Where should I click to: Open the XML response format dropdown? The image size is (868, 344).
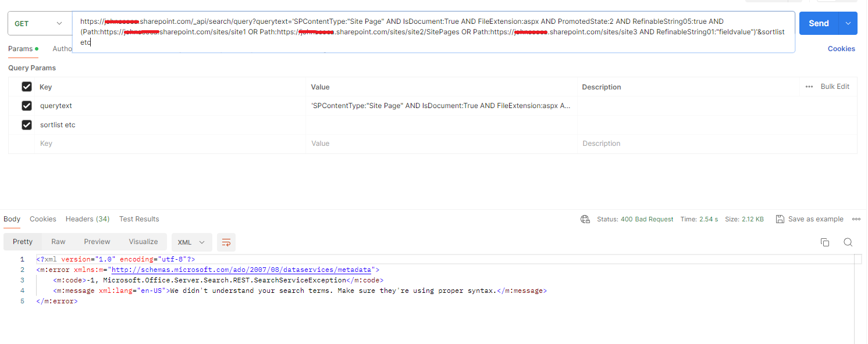coord(192,242)
